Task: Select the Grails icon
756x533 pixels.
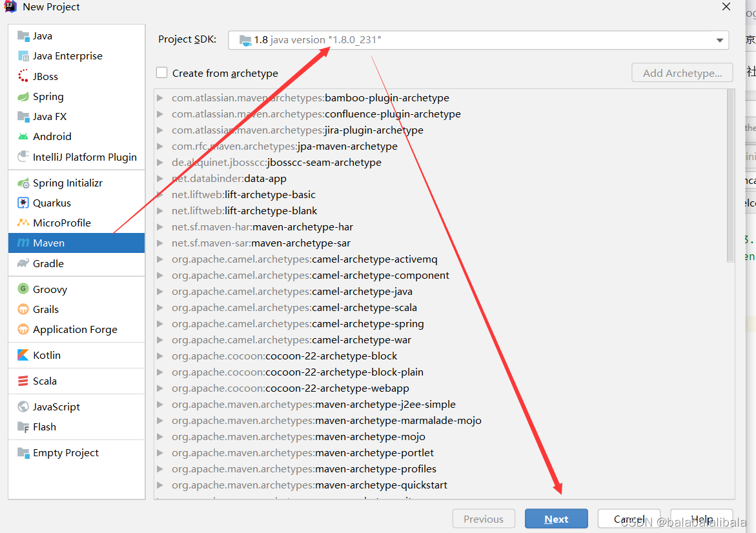Action: point(23,309)
